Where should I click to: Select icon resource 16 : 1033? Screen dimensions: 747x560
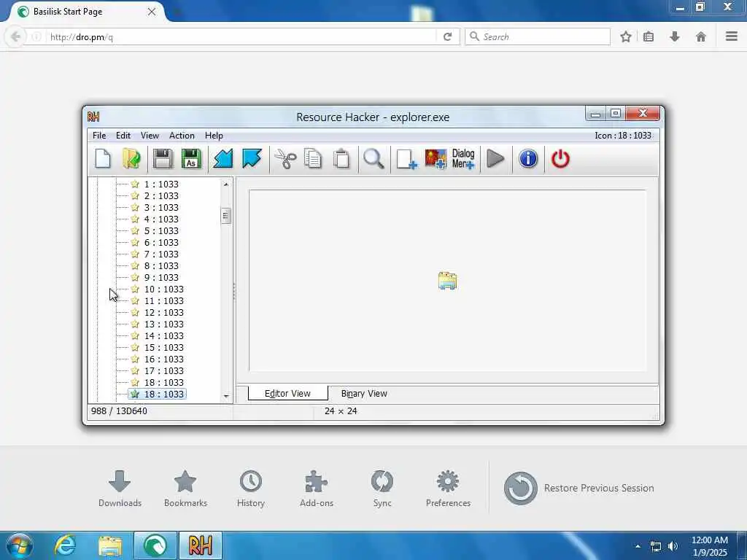point(163,359)
